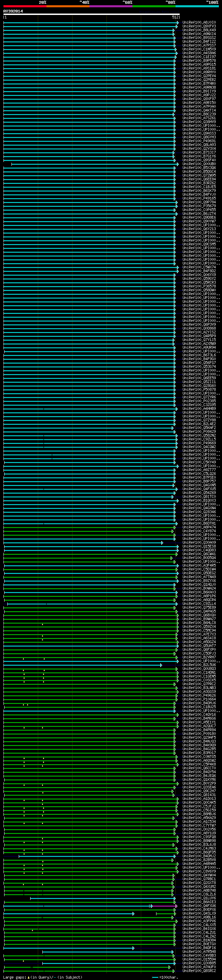Select label UniRef100_B9ZYX6

[199, 581]
